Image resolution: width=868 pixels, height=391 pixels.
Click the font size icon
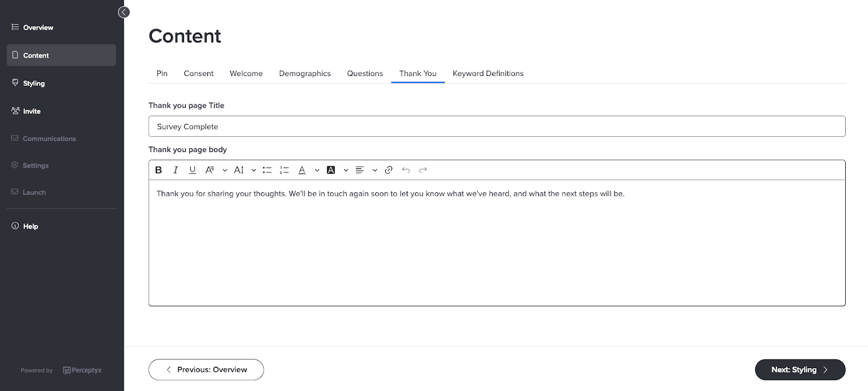click(239, 170)
